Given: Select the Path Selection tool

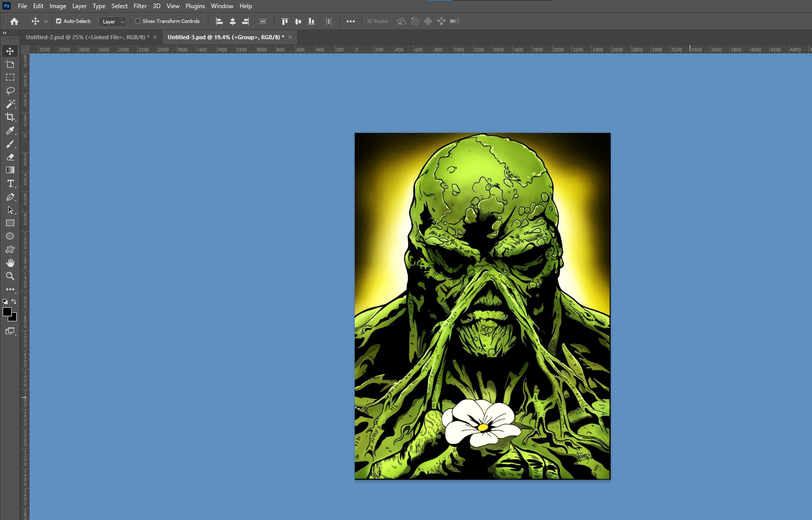Looking at the screenshot, I should pos(10,210).
